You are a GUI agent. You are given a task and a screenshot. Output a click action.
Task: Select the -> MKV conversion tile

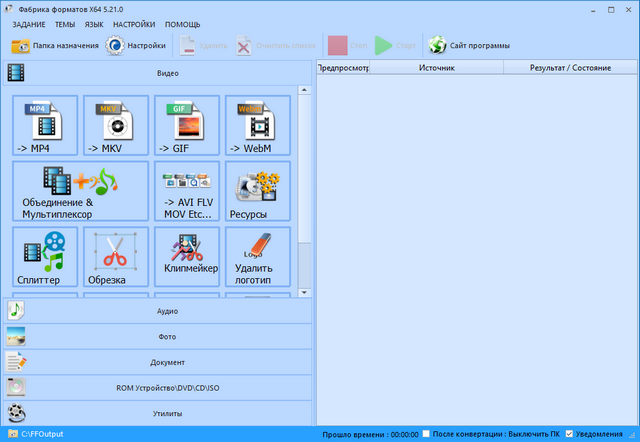[116, 126]
